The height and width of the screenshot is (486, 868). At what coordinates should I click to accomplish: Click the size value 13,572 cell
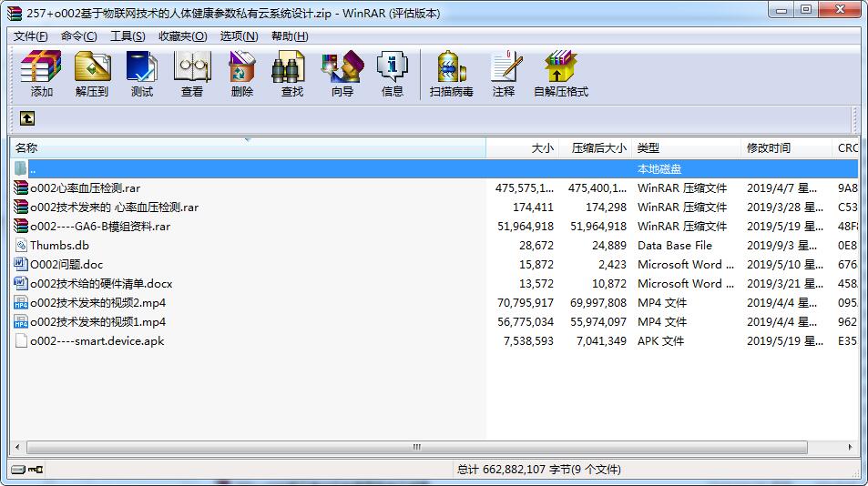(x=536, y=284)
